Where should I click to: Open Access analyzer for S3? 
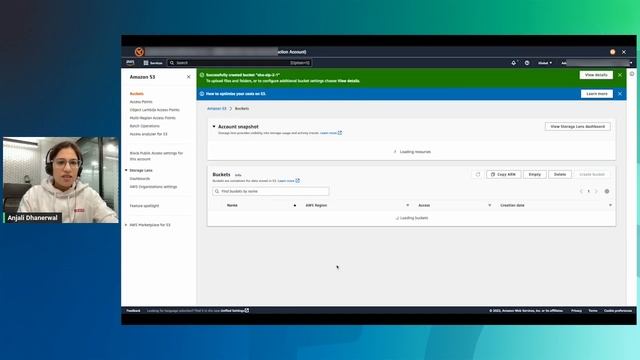click(149, 134)
